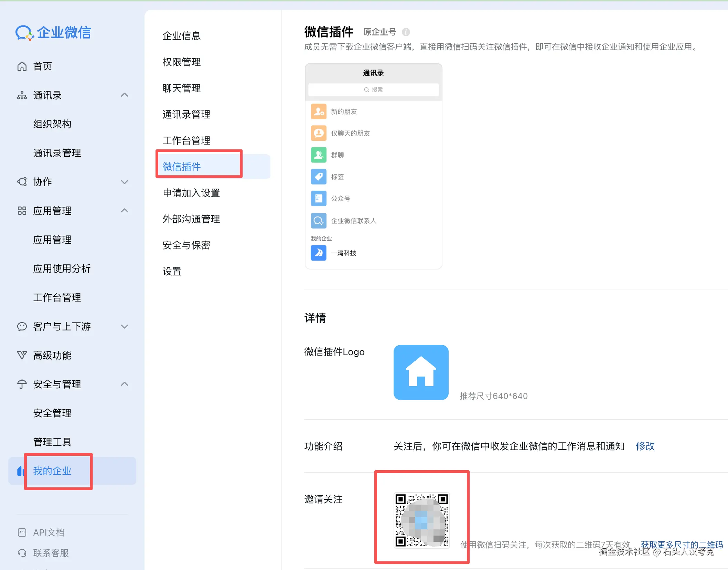The width and height of the screenshot is (728, 570).
Task: Click the green 群聊 group icon
Action: tap(319, 155)
